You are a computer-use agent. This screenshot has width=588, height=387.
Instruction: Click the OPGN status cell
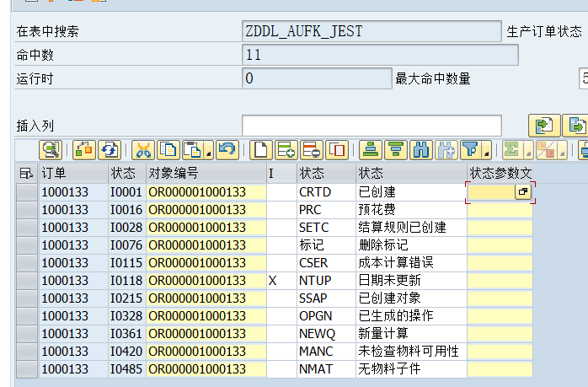[x=326, y=315]
